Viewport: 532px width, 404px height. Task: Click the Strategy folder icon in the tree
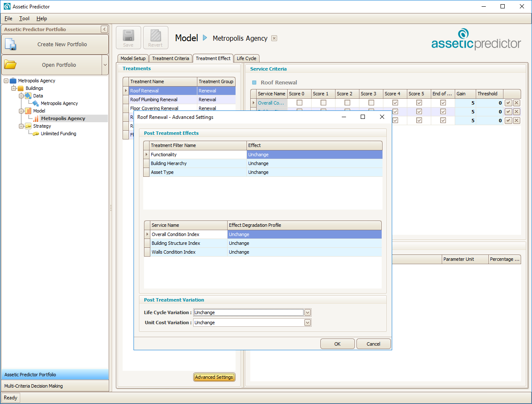coord(28,126)
